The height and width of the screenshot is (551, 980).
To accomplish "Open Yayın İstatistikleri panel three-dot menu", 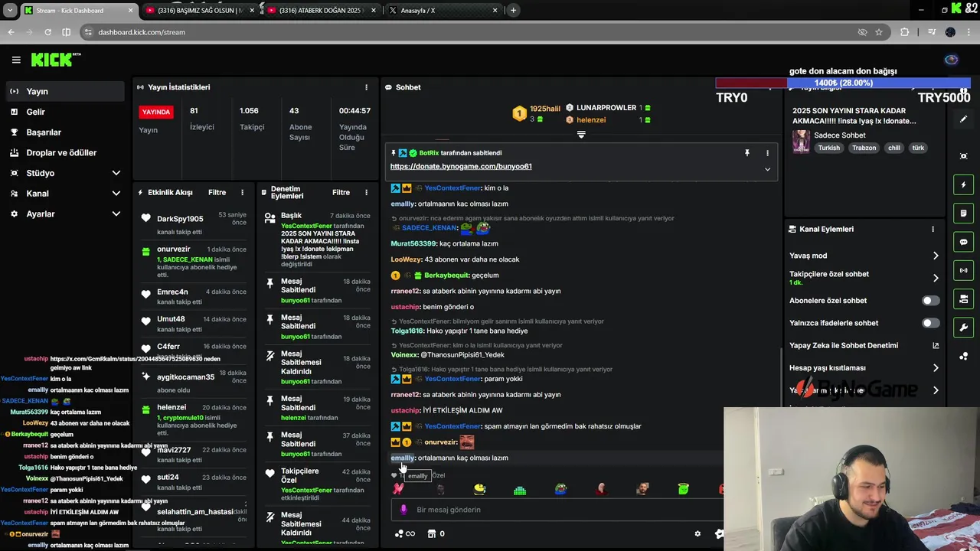I will coord(366,87).
